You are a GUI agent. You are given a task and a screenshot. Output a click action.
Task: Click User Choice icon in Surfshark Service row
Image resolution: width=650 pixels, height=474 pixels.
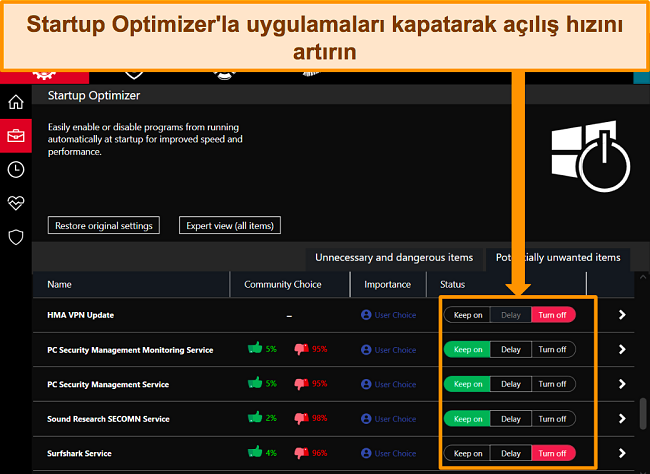[x=366, y=453]
